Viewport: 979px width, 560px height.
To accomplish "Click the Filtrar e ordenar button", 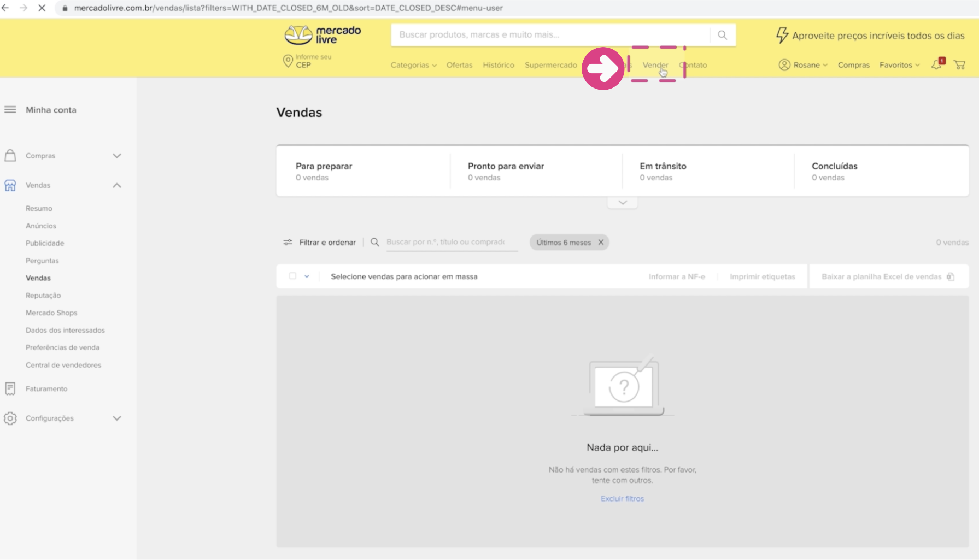I will point(320,242).
